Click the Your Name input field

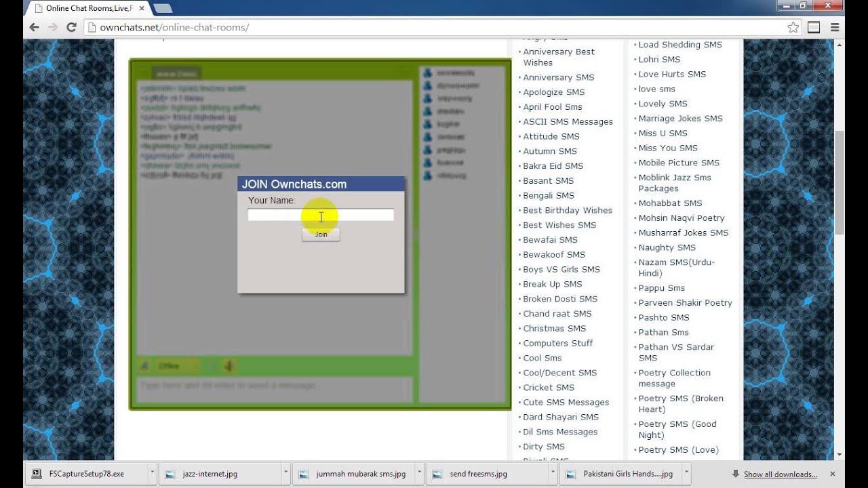(x=321, y=215)
